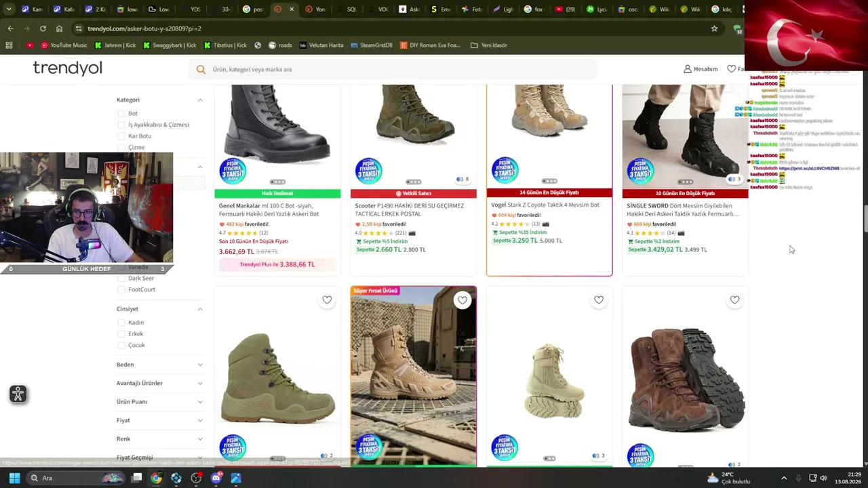Favorite the Süper Fırsat Ürünü boot via heart

click(x=462, y=300)
